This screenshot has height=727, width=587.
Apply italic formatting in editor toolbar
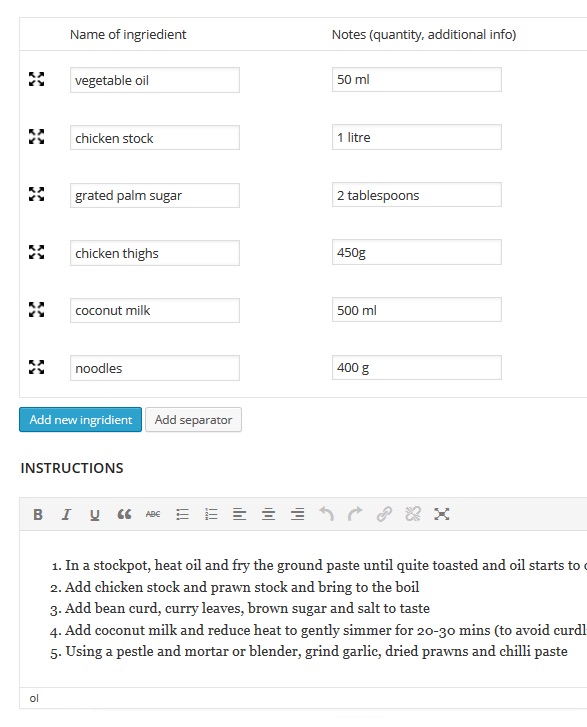[x=66, y=514]
